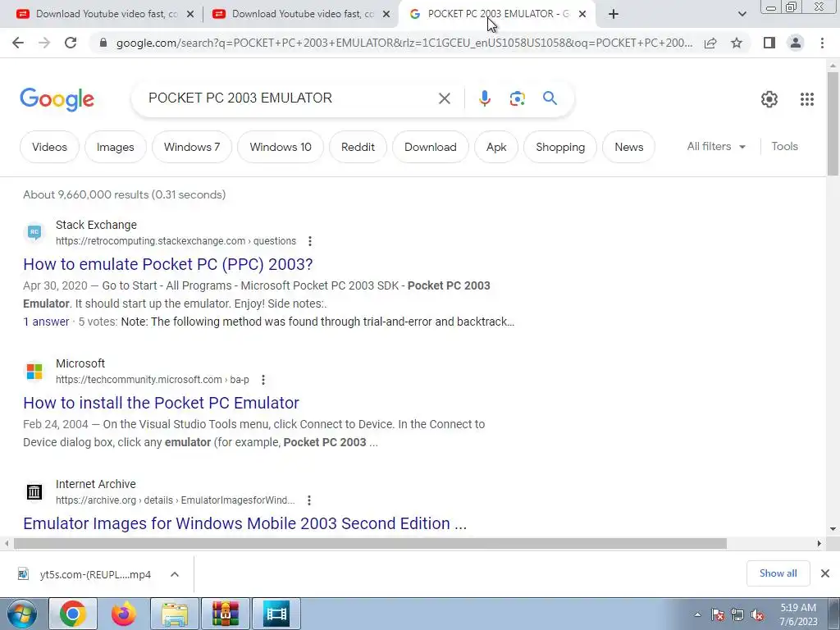
Task: Click the address bar URL
Action: pos(404,43)
